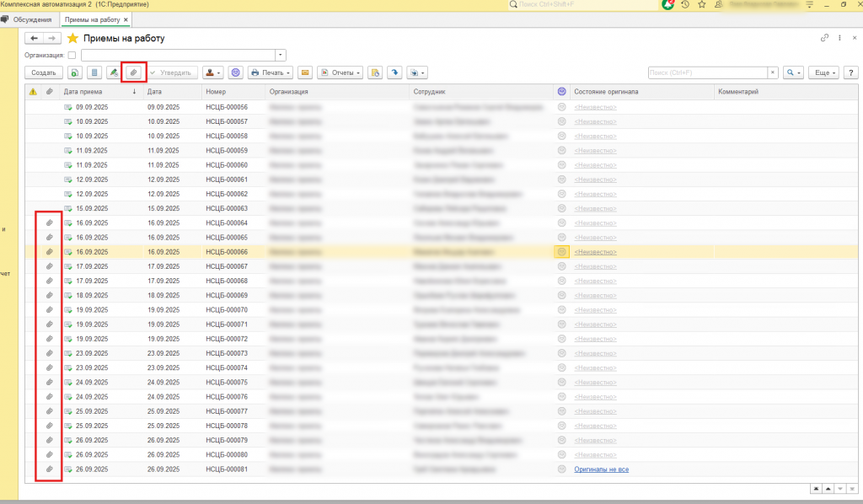Click the edit-with-pencil toolbar icon

114,72
